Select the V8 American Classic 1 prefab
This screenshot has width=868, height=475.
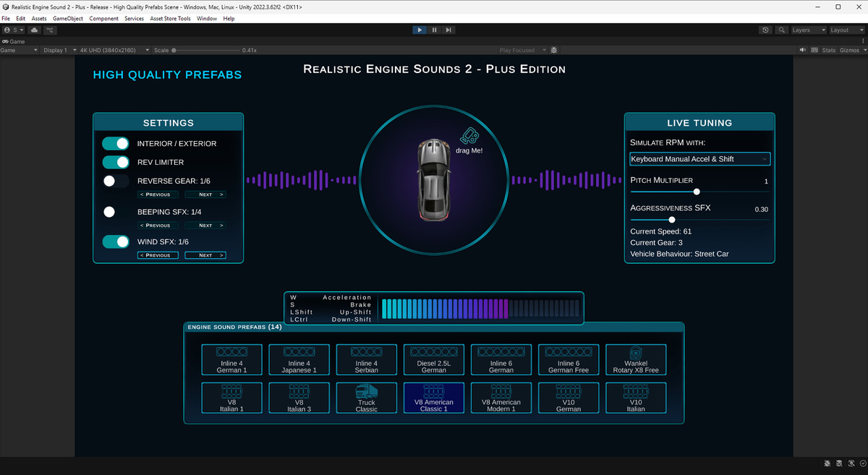pos(433,398)
